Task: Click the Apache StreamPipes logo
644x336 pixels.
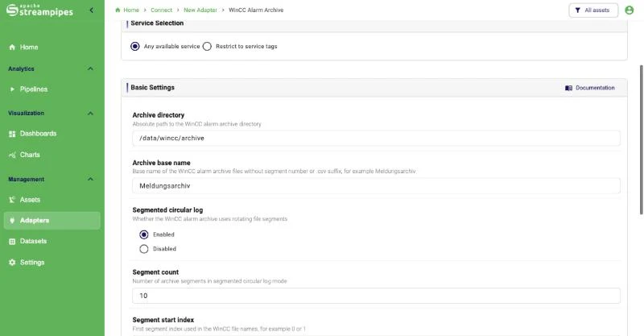Action: click(39, 10)
